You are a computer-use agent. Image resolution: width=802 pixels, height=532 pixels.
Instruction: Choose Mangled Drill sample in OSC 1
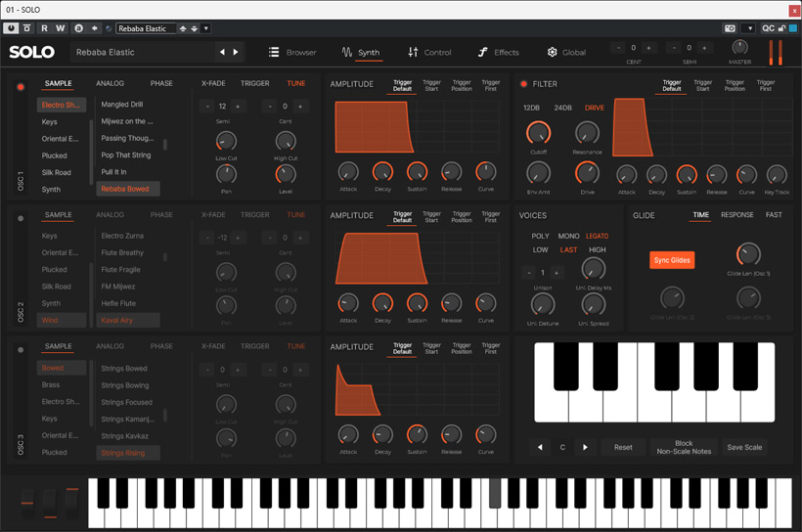click(x=121, y=105)
